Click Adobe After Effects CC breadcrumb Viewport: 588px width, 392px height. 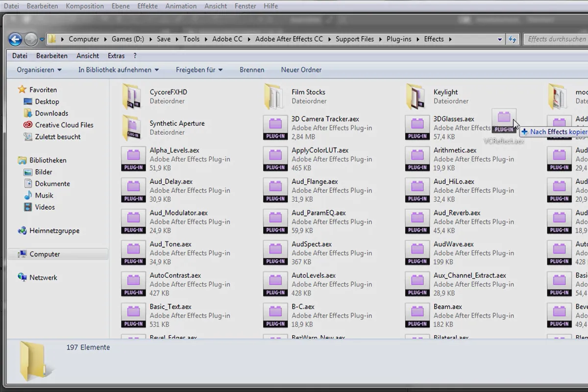click(289, 39)
